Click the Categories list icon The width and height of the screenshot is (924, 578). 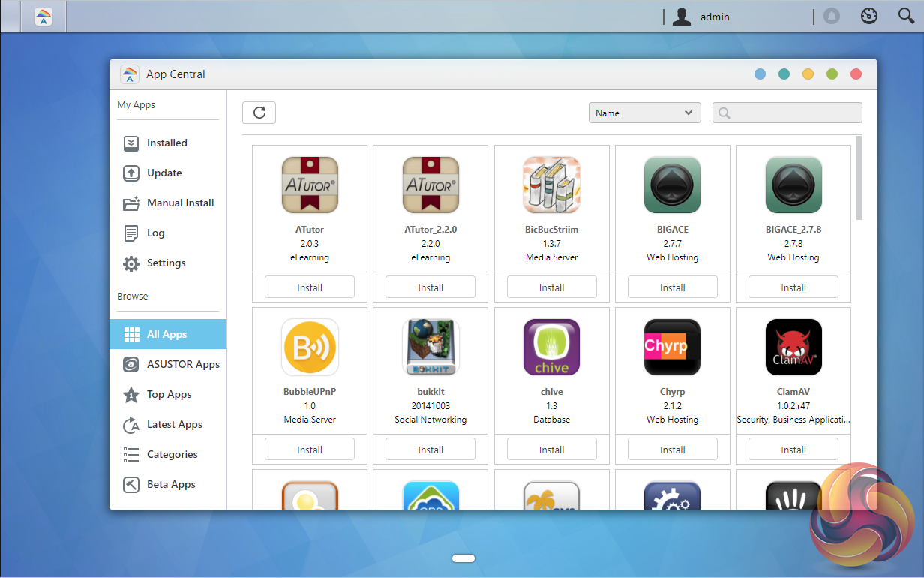pyautogui.click(x=131, y=454)
